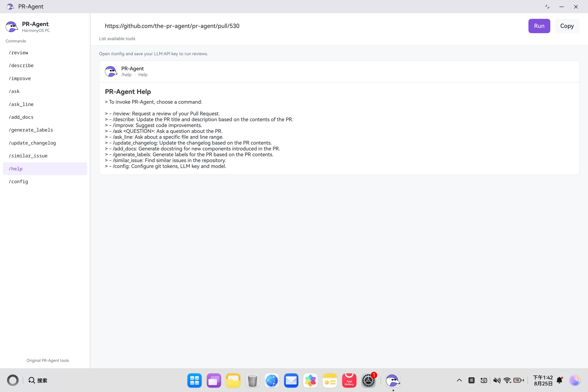Open the yellow Files folder in the dock

tap(233, 380)
